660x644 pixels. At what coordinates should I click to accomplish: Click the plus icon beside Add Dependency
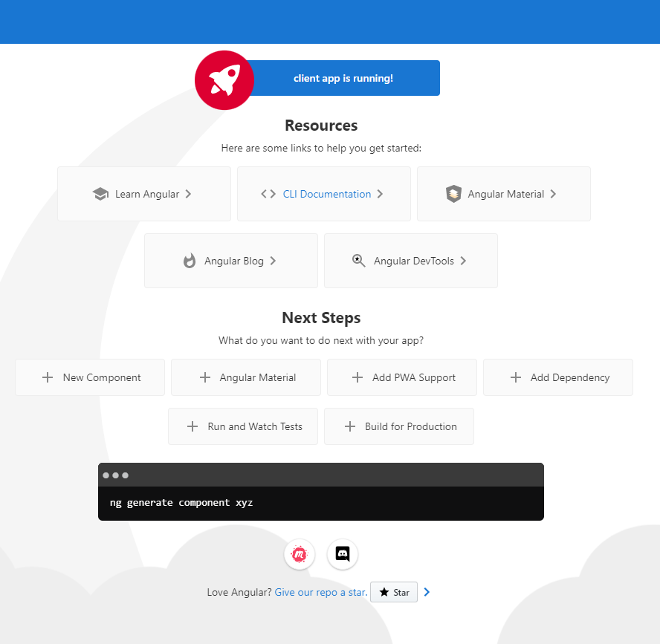516,377
